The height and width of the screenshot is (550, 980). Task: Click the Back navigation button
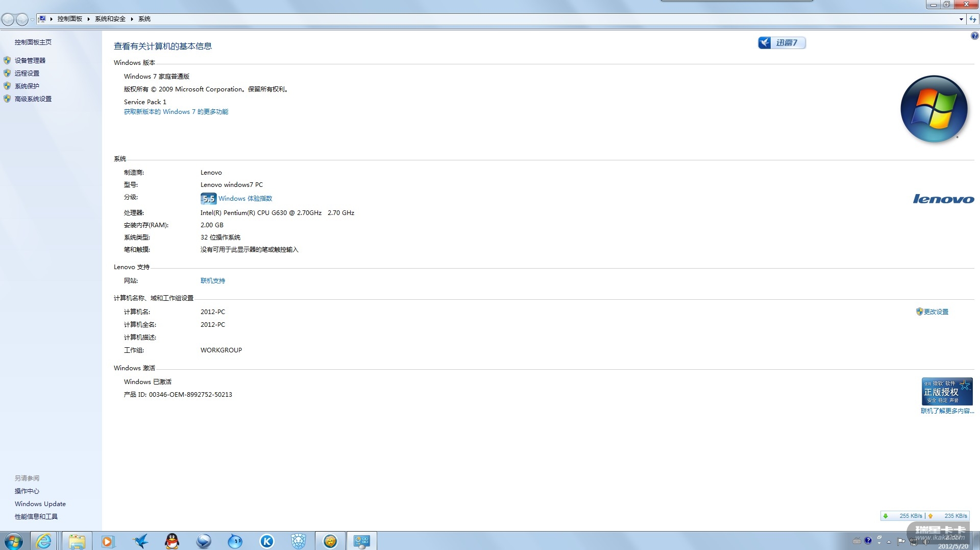coord(8,19)
